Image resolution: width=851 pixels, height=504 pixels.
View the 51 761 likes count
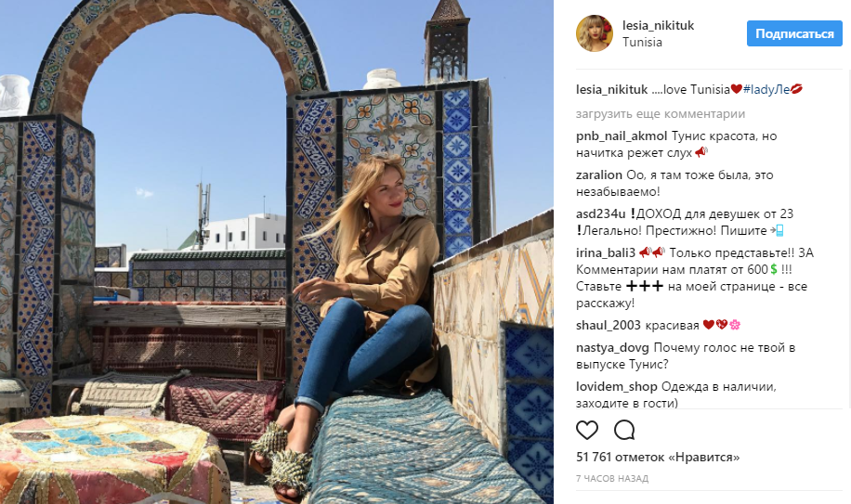point(658,458)
